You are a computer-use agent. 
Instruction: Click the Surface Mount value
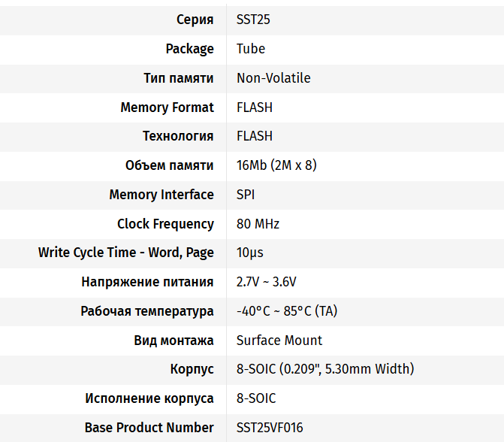[279, 341]
